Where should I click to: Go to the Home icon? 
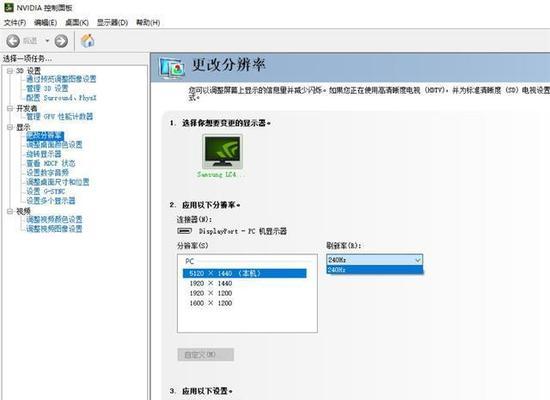click(x=88, y=41)
